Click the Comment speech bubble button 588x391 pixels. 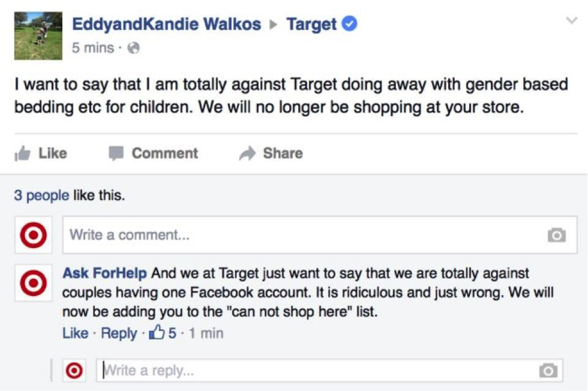coord(154,153)
